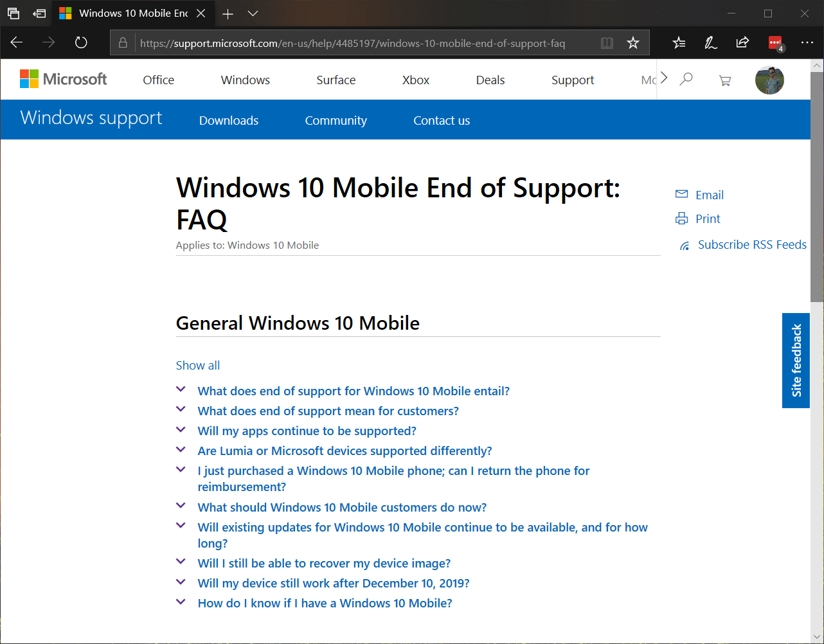The width and height of the screenshot is (824, 644).
Task: Open a new tab with plus button
Action: pyautogui.click(x=228, y=13)
